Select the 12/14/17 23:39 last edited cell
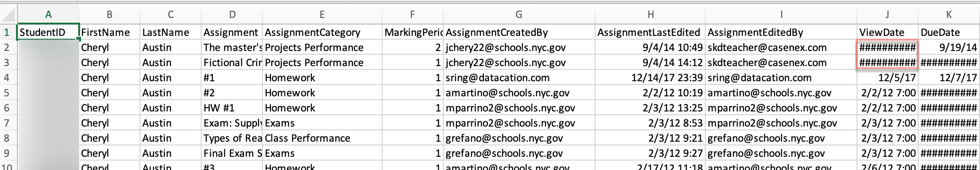The height and width of the screenshot is (170, 980). pos(650,77)
